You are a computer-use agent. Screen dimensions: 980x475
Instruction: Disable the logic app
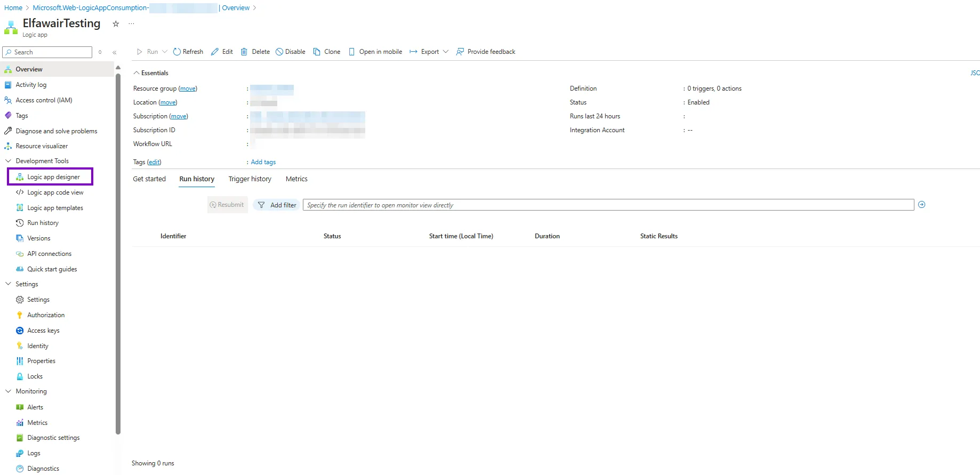click(291, 52)
